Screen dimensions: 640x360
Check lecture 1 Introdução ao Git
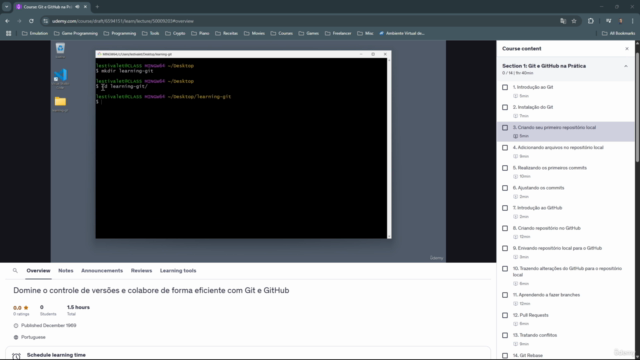[x=505, y=87]
